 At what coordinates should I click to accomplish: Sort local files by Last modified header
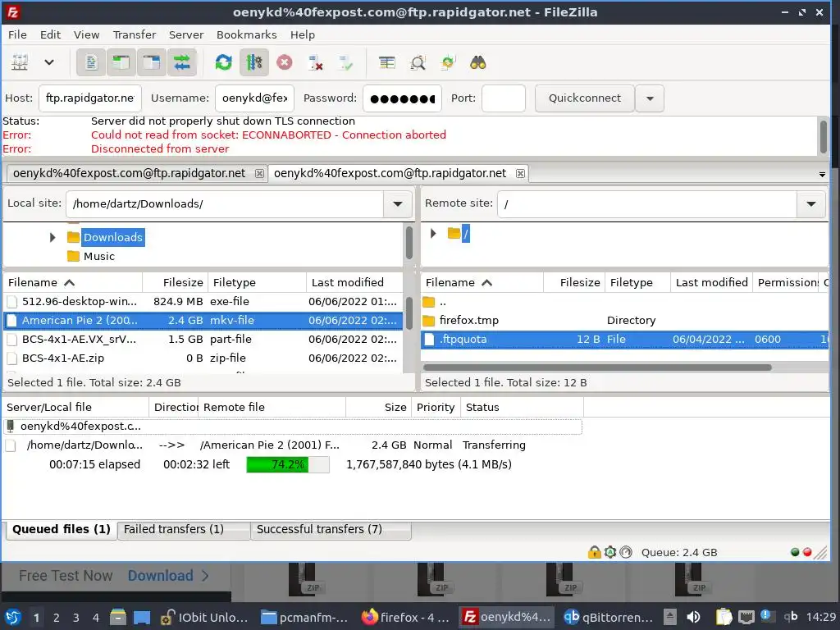(354, 282)
